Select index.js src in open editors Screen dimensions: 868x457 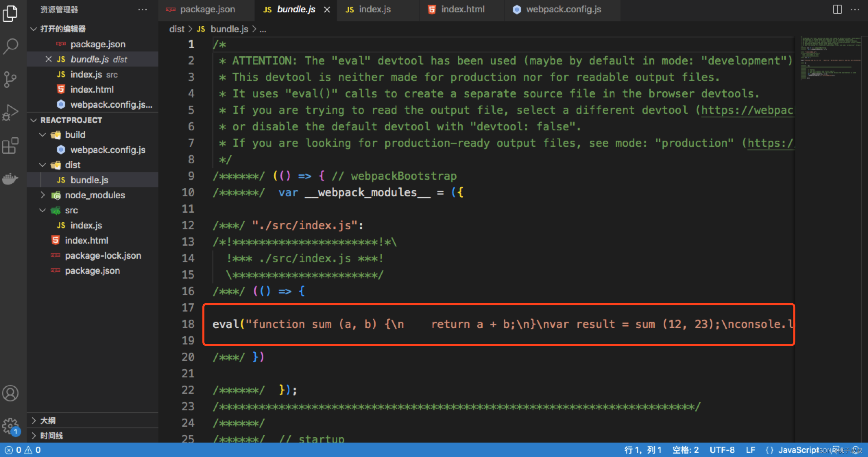[93, 74]
